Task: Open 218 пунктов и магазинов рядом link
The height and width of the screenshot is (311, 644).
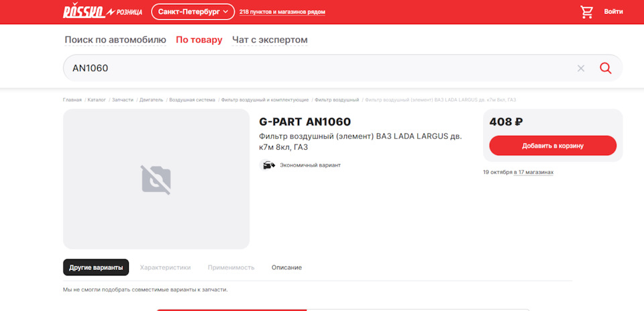Action: pos(282,12)
